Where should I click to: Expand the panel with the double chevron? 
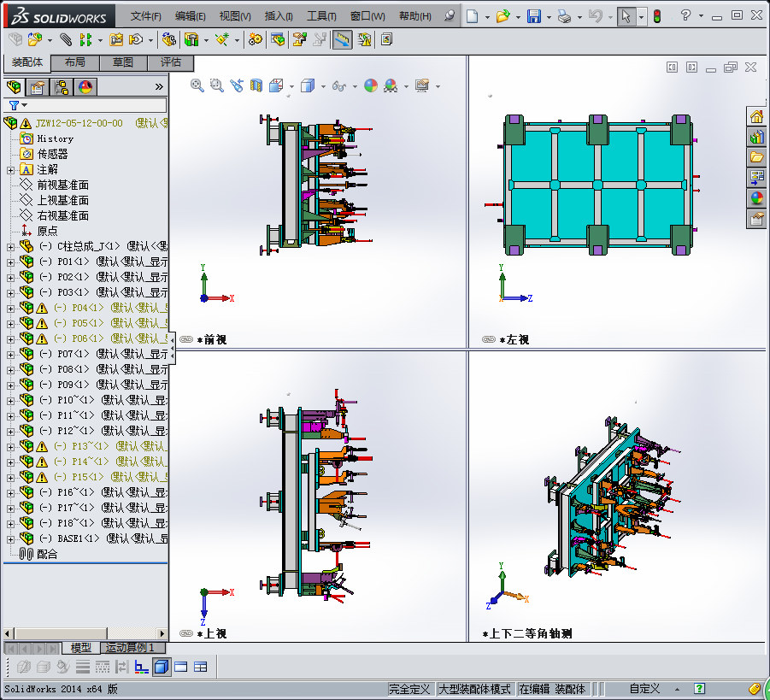(159, 85)
